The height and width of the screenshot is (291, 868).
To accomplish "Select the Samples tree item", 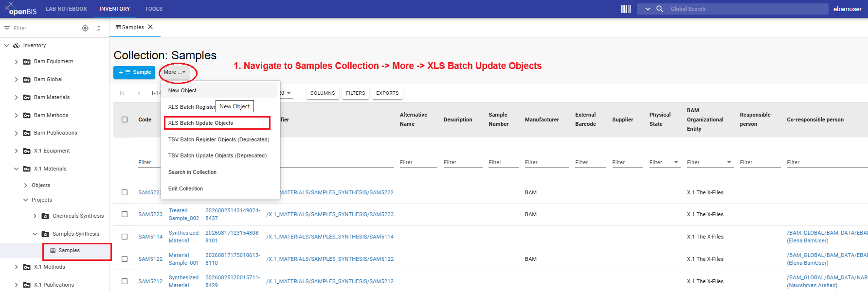I will (69, 251).
